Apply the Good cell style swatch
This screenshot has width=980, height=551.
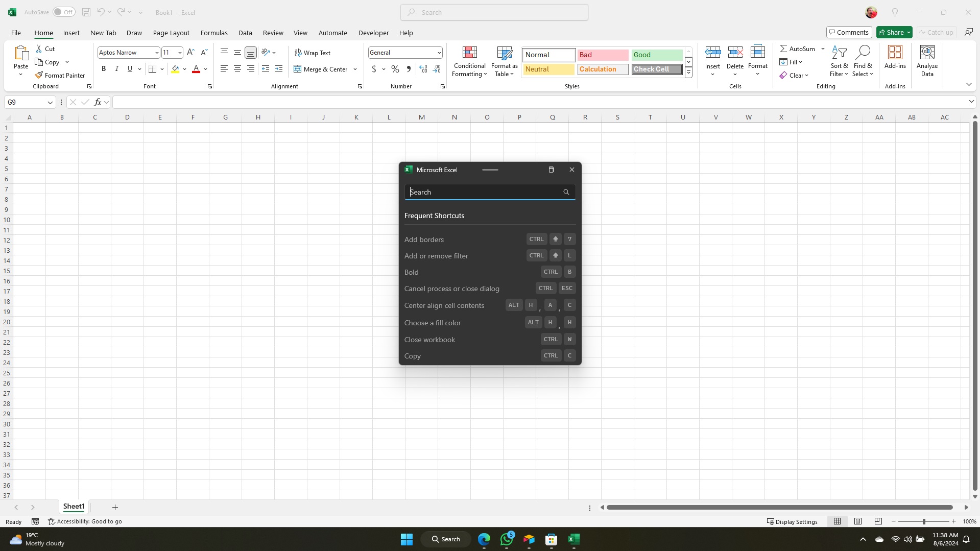(657, 55)
